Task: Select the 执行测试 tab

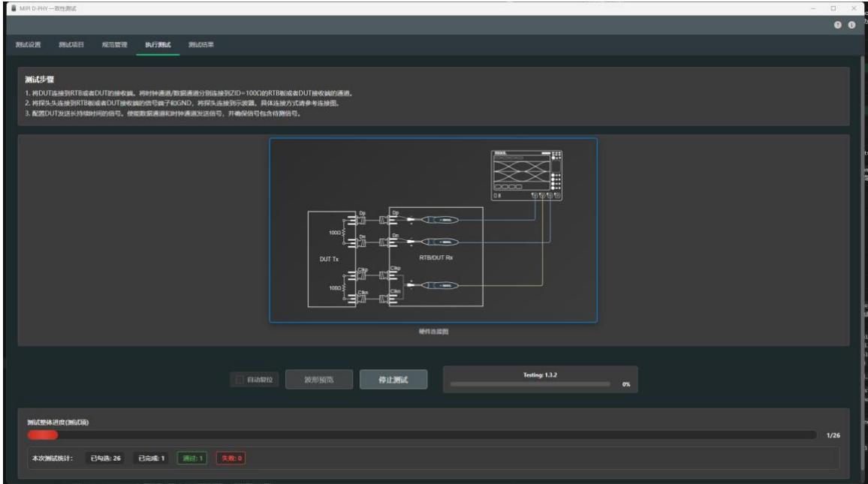Action: 158,45
